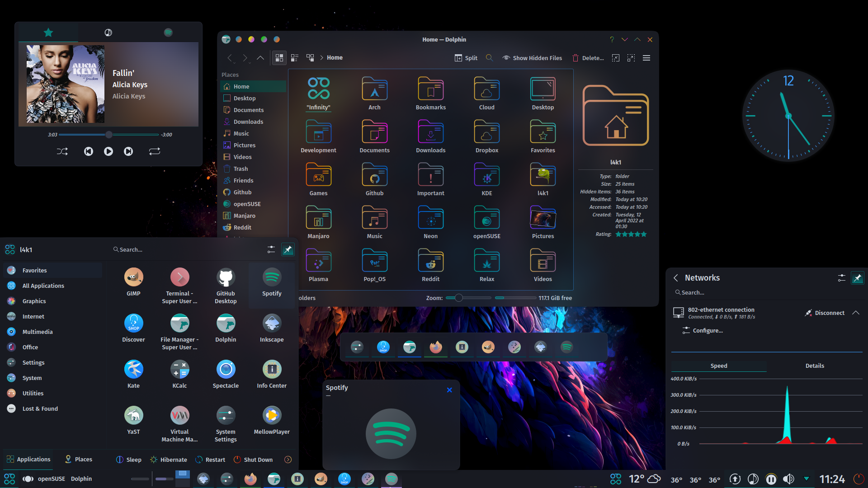868x488 pixels.
Task: Open the system tray arrow near the clock
Action: 807,479
